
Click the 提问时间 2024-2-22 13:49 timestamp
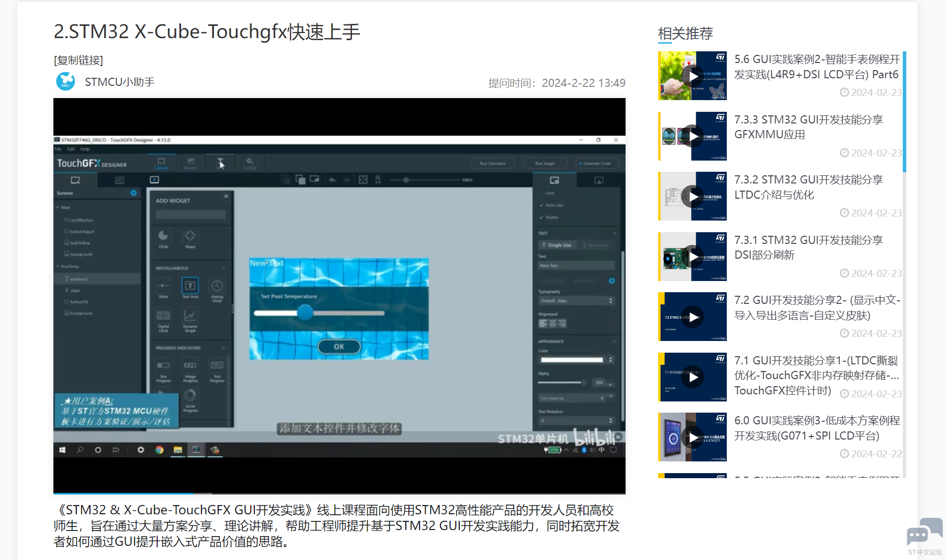click(x=557, y=83)
